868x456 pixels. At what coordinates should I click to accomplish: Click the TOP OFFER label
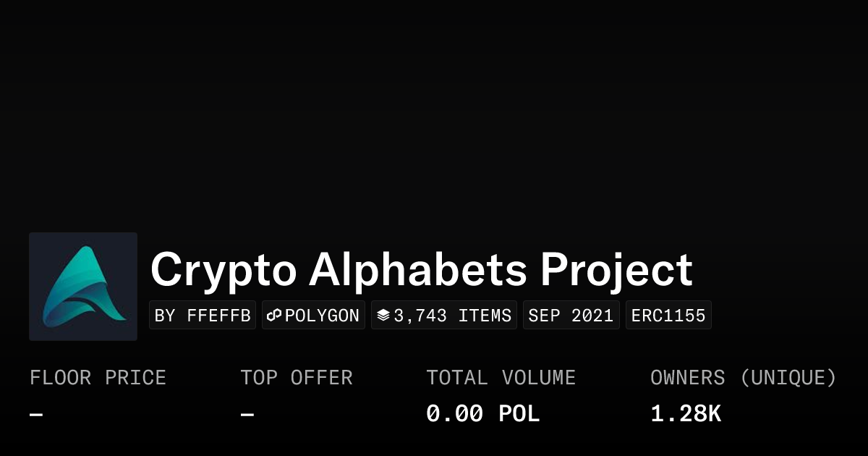(x=297, y=378)
